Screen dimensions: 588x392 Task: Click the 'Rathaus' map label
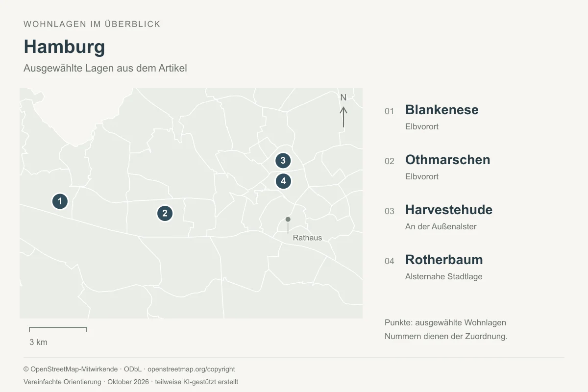(307, 238)
